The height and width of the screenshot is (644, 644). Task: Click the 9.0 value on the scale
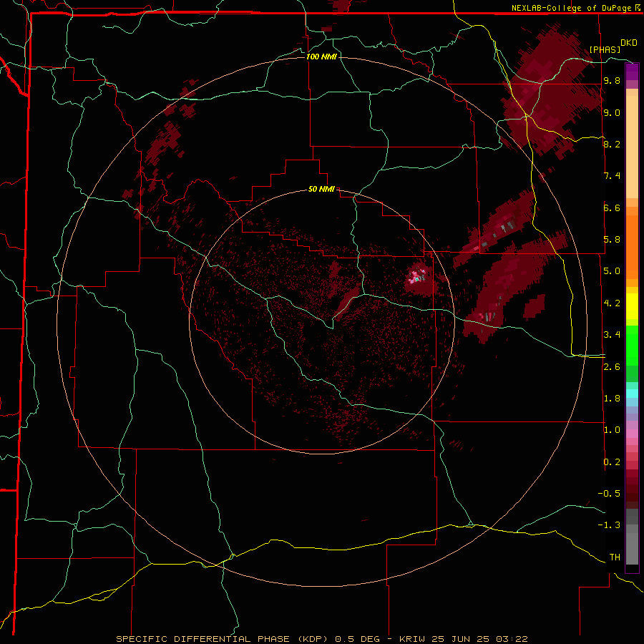click(x=612, y=112)
